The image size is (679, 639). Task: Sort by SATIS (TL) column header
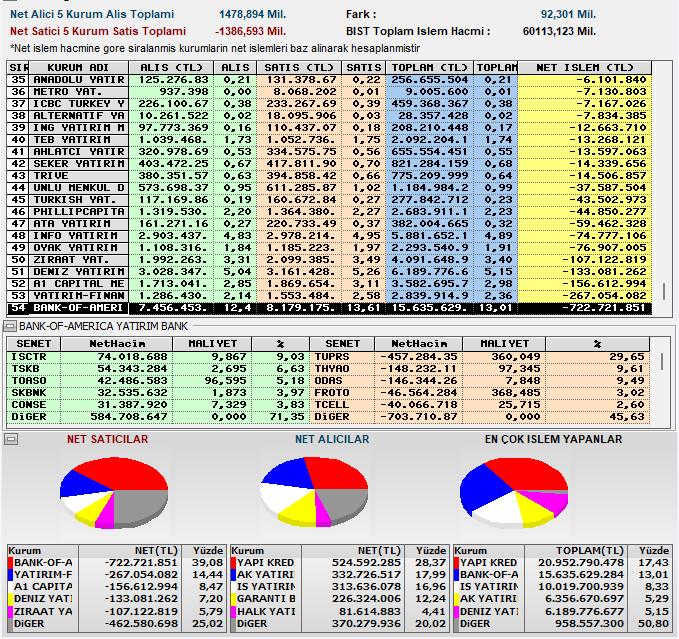click(299, 68)
